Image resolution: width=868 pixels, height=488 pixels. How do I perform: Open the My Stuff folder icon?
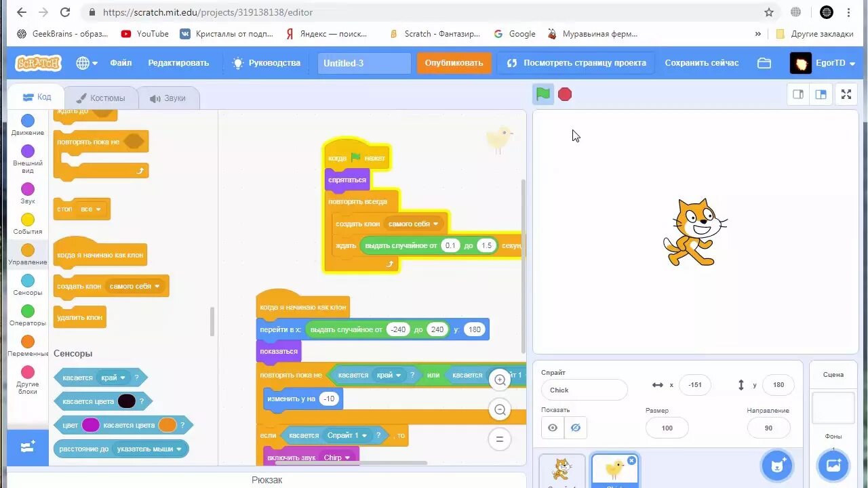pyautogui.click(x=764, y=63)
